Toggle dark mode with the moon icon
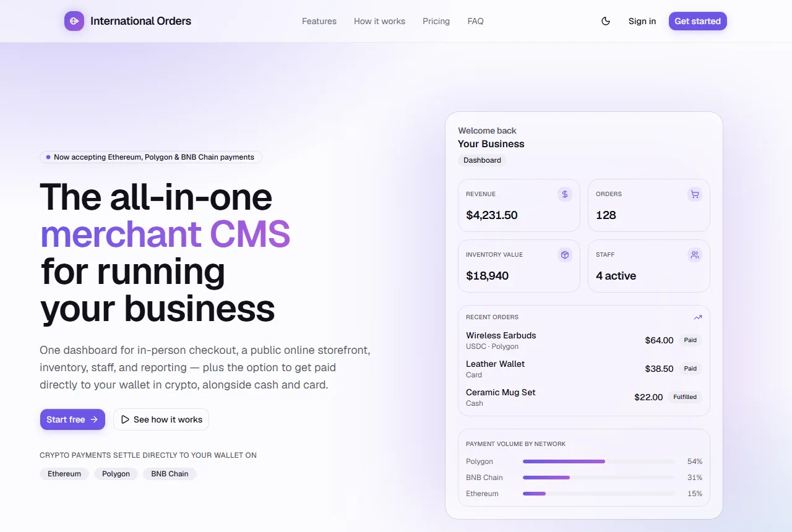 (606, 21)
